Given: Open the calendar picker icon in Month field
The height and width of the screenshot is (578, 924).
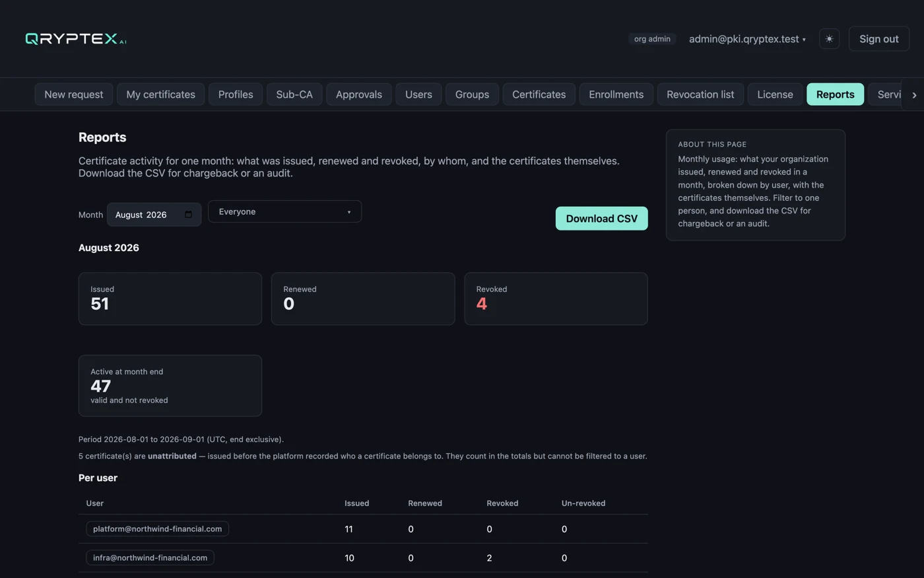Looking at the screenshot, I should (x=188, y=215).
